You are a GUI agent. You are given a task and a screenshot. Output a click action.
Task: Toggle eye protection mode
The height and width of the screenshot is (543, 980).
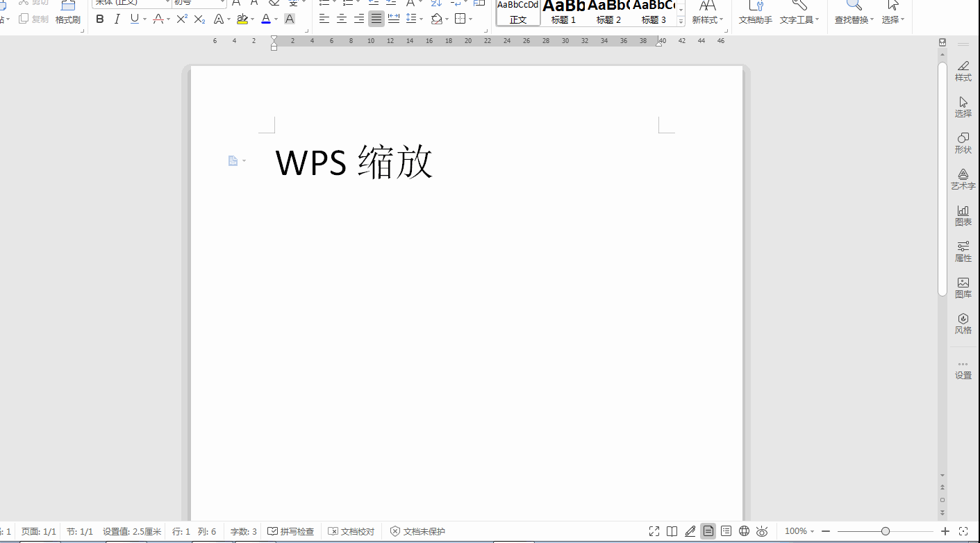[x=762, y=531]
